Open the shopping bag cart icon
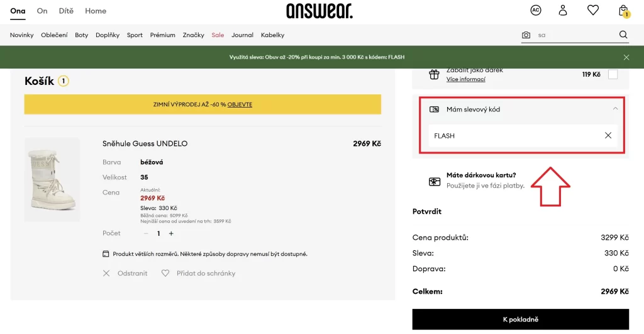 (623, 11)
